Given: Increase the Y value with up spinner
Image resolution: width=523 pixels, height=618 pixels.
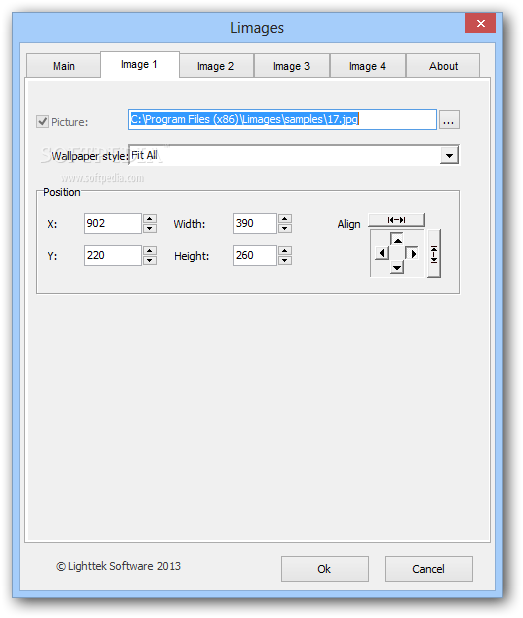Looking at the screenshot, I should (150, 251).
